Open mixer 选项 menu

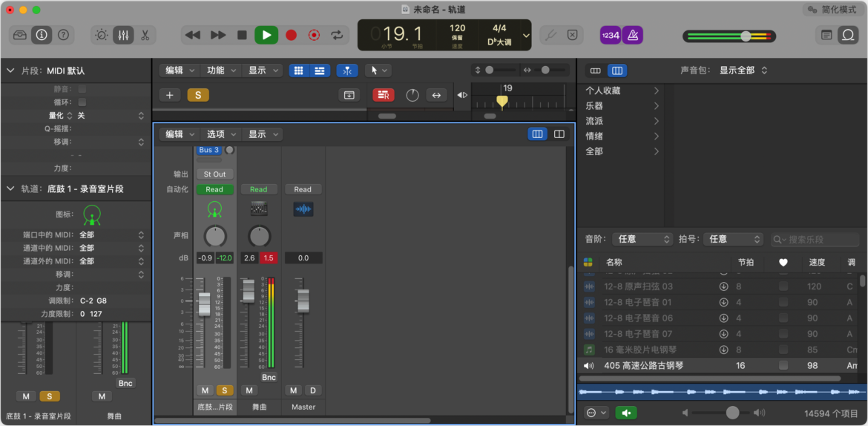click(x=220, y=134)
